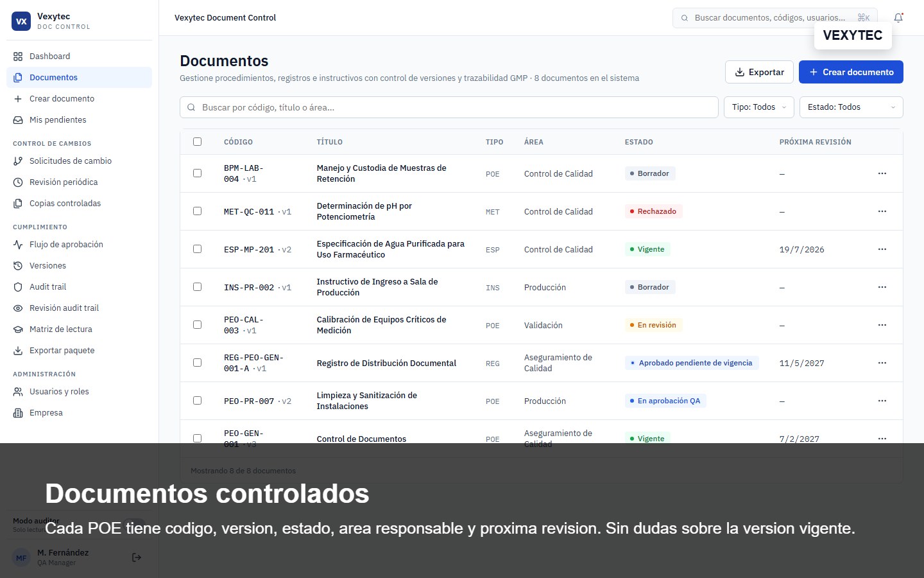Open row actions for MET-QC-011
The image size is (924, 578).
click(882, 211)
